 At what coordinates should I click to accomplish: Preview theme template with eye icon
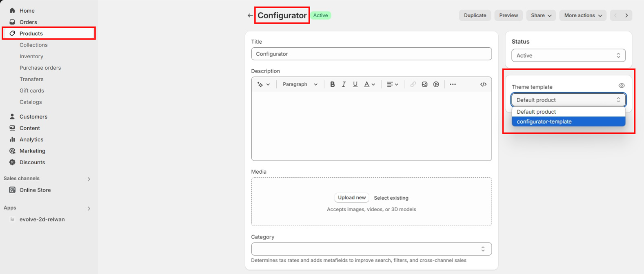[621, 86]
